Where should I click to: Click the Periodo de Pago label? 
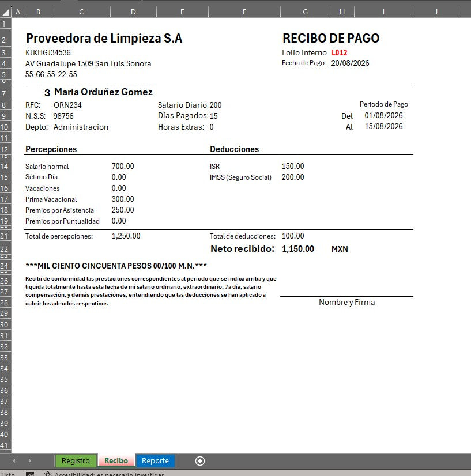[x=383, y=104]
